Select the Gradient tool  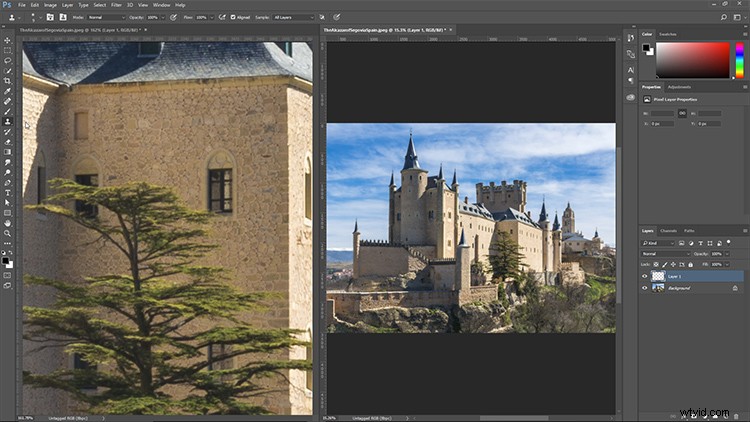click(x=7, y=152)
